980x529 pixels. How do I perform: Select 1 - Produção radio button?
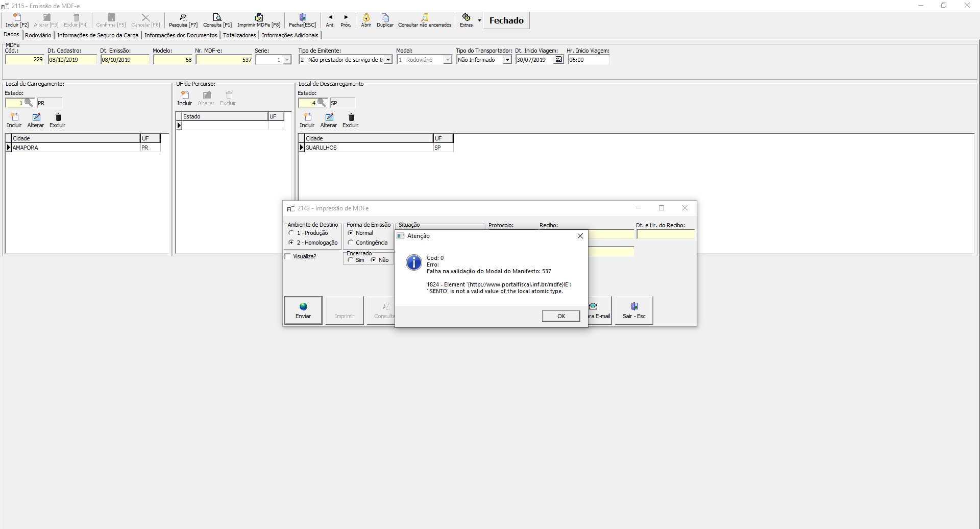(x=291, y=233)
